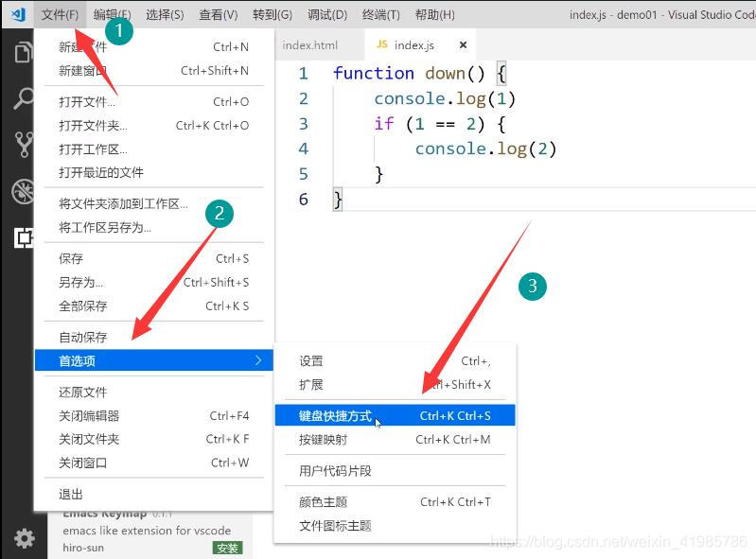Open the 终端(T) menu
The height and width of the screenshot is (559, 756).
point(381,15)
